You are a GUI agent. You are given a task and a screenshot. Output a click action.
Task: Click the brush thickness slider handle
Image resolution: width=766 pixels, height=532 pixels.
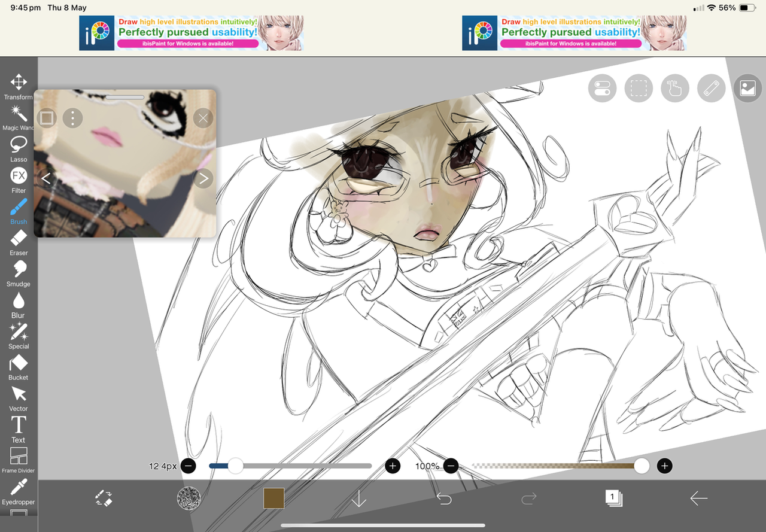(235, 466)
